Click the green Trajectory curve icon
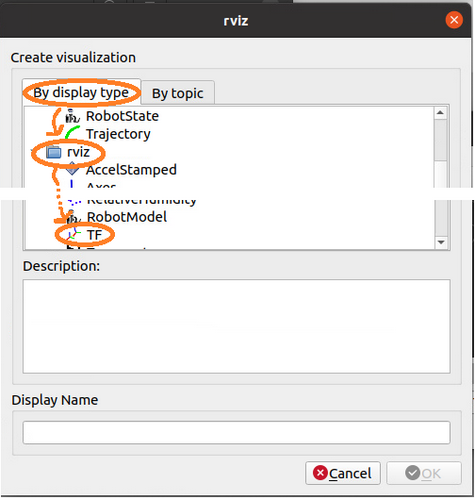 (x=72, y=133)
